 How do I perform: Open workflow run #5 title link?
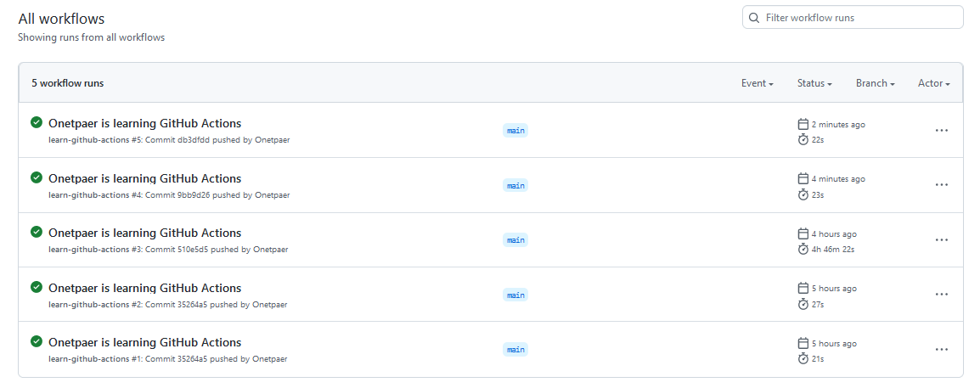(x=145, y=123)
